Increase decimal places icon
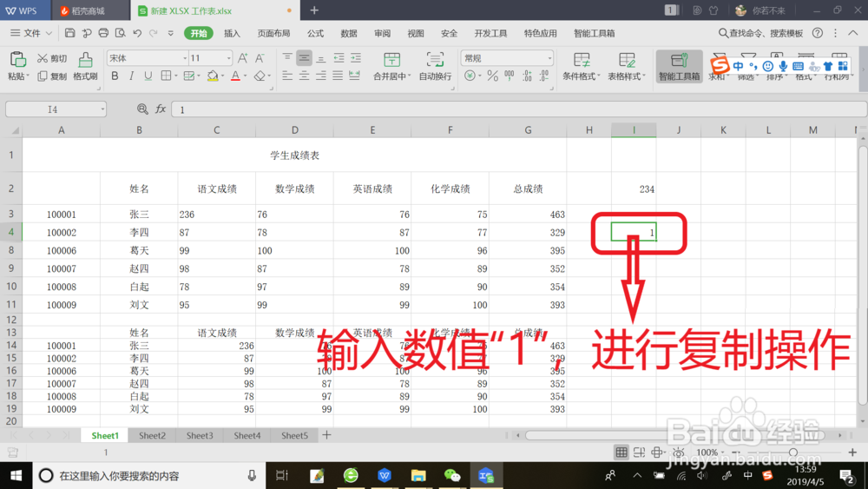 pos(527,76)
